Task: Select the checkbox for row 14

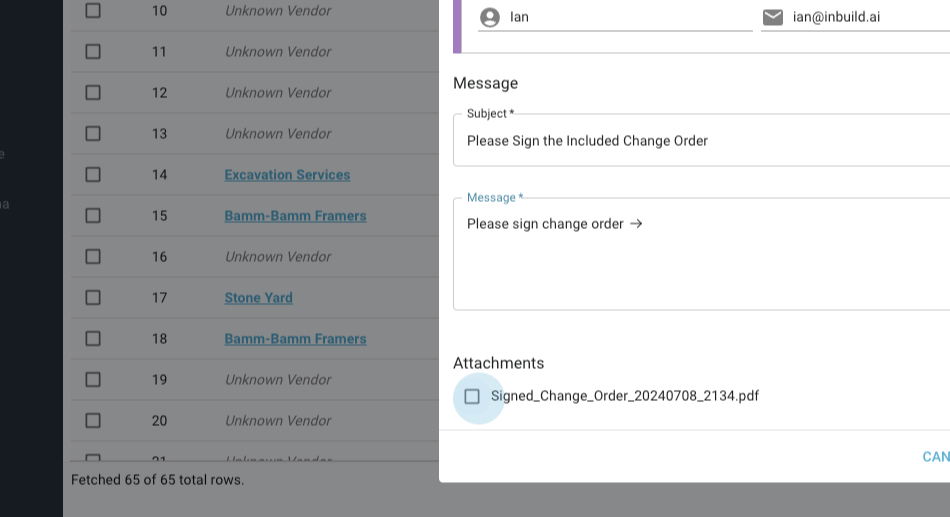Action: (x=93, y=175)
